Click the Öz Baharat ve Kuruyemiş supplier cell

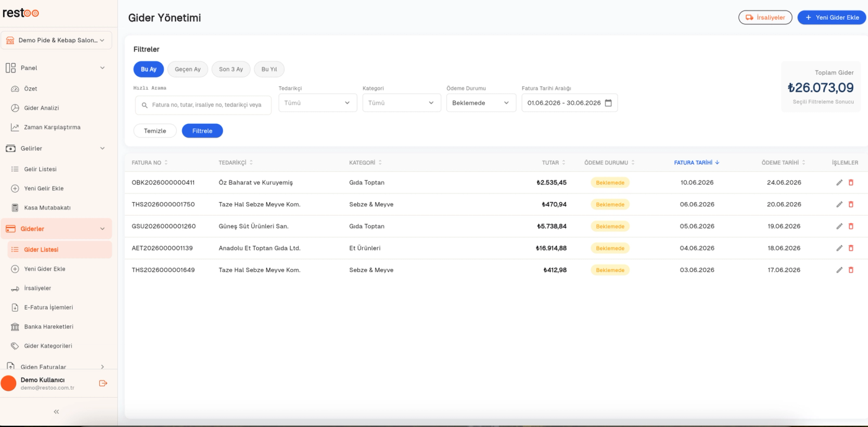click(x=255, y=183)
